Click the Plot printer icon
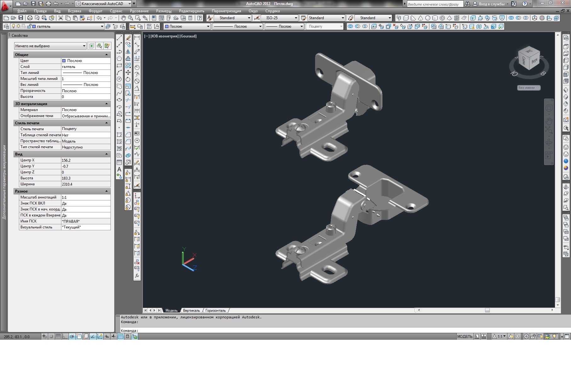 pos(30,18)
